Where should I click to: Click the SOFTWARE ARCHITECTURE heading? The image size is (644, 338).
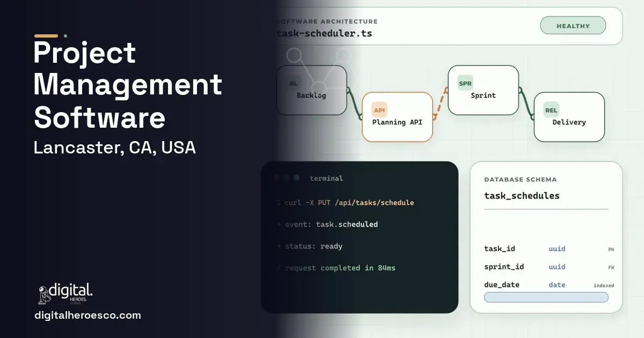[327, 21]
